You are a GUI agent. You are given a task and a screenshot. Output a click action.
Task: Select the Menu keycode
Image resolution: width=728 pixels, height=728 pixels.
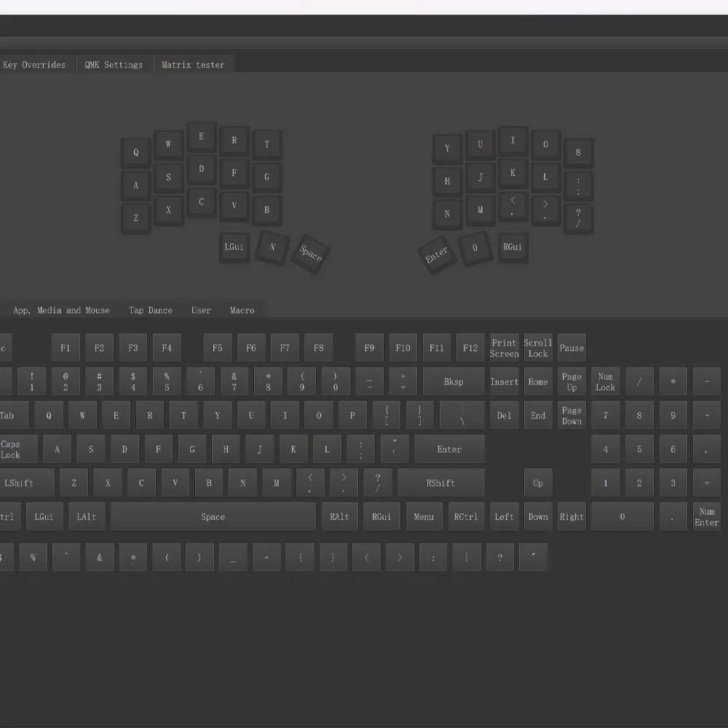424,517
